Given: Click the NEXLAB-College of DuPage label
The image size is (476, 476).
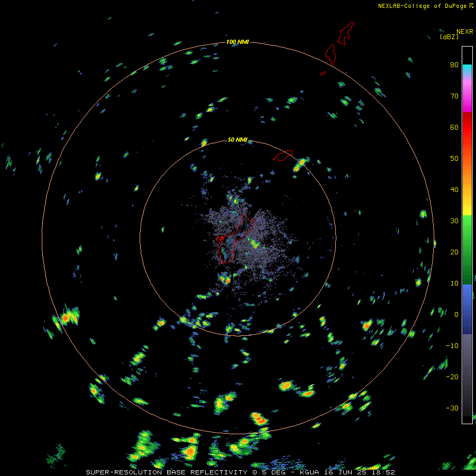Looking at the screenshot, I should (422, 6).
